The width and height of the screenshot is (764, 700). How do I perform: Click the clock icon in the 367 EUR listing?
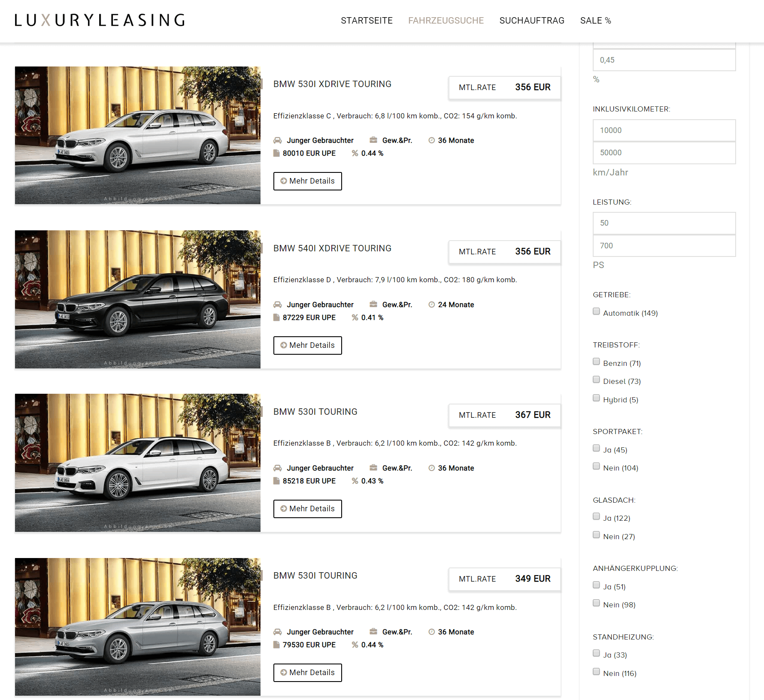pyautogui.click(x=432, y=468)
